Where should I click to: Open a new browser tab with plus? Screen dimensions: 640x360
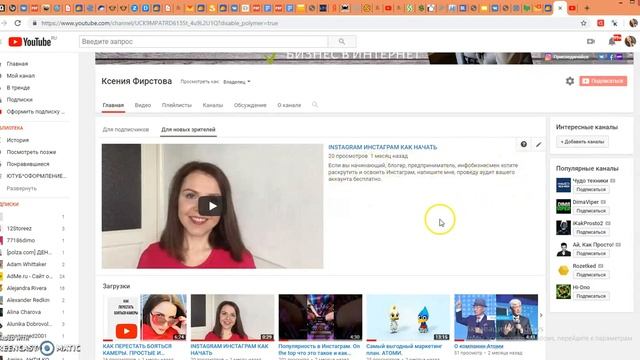point(587,8)
